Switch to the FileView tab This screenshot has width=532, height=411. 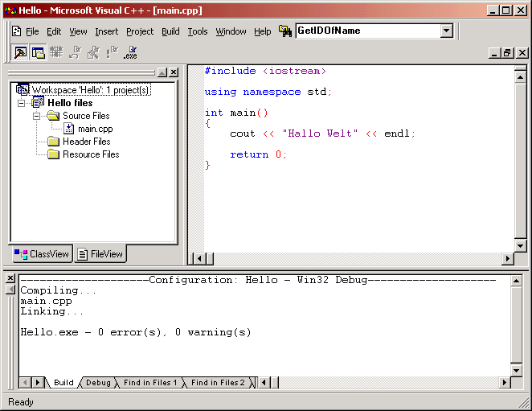pyautogui.click(x=100, y=253)
